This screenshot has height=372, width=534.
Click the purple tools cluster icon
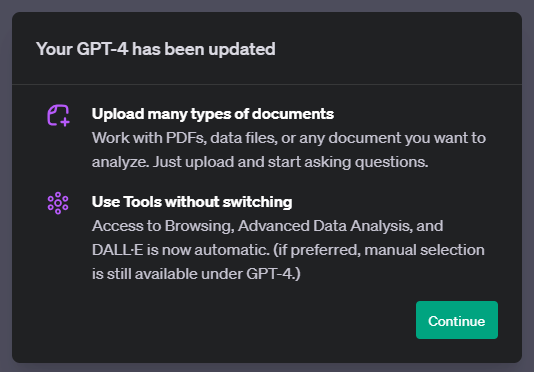(58, 203)
